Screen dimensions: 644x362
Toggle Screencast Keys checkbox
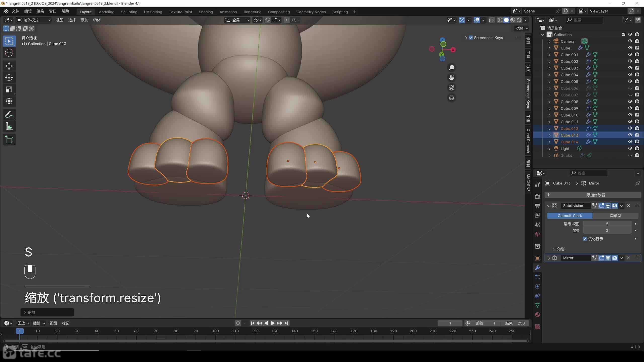click(x=471, y=38)
